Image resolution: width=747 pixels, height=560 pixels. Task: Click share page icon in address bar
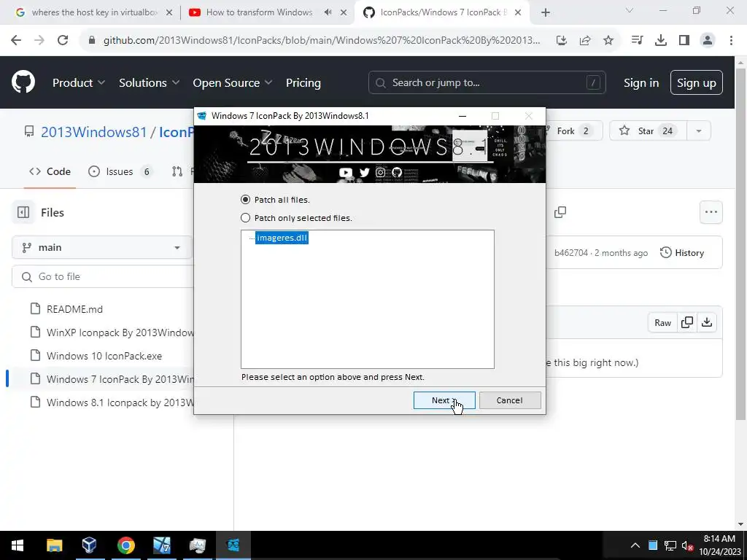click(585, 40)
